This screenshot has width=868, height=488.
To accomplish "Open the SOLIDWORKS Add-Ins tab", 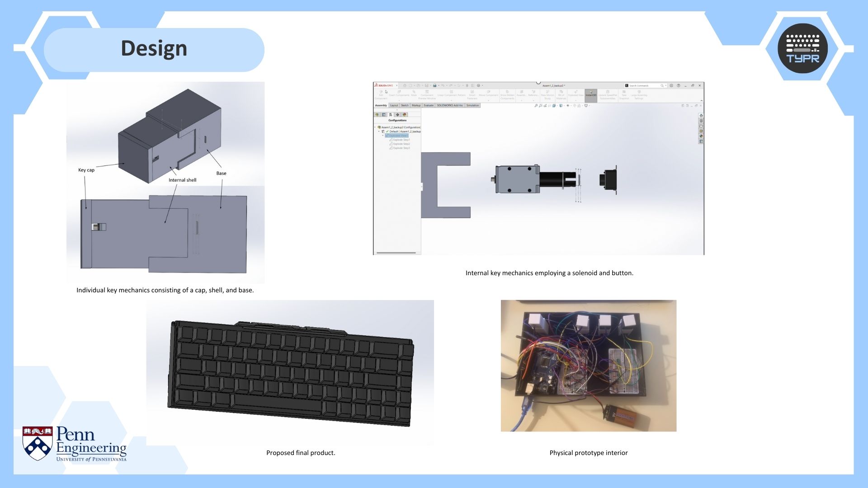I will pos(449,105).
